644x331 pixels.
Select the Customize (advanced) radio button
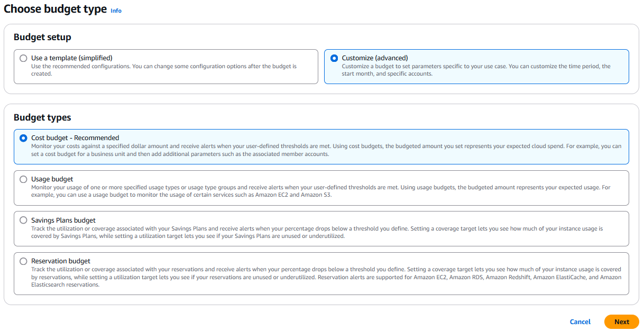(334, 58)
